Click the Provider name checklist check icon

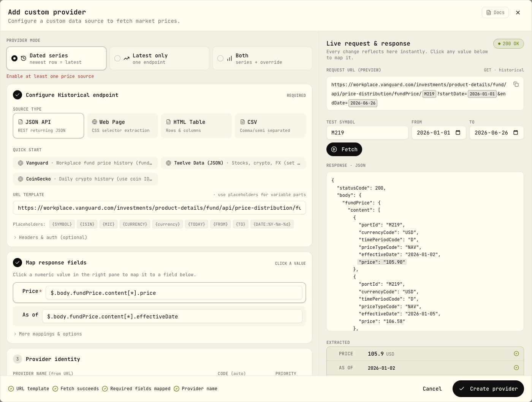(x=176, y=389)
